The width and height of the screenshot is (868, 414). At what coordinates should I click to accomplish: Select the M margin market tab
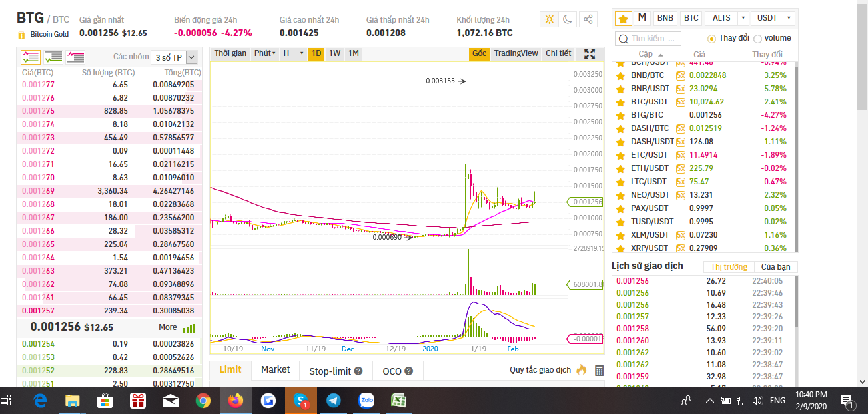click(642, 18)
